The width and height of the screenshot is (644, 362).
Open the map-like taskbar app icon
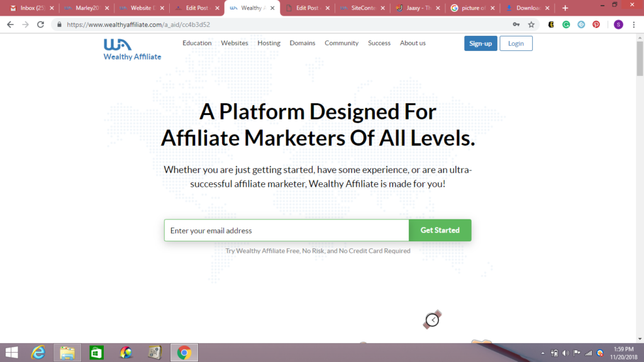tap(155, 353)
